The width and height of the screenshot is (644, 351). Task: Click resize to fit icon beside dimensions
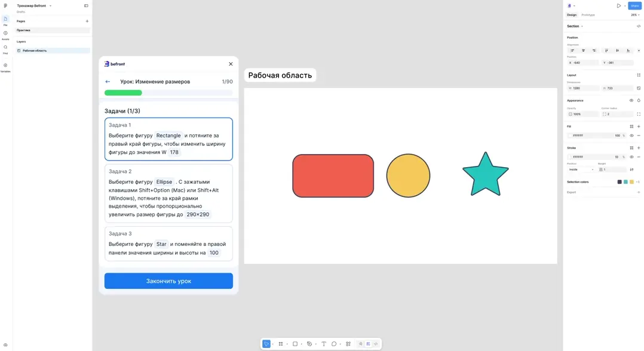638,88
